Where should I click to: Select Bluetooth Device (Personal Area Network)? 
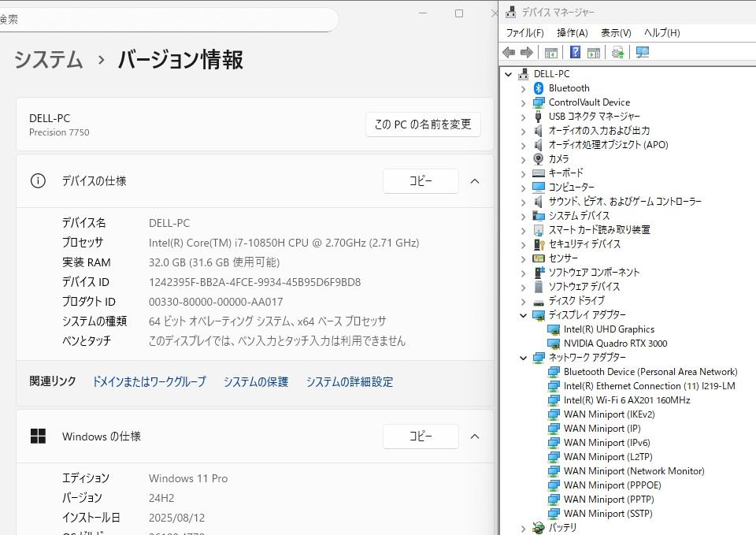[x=650, y=372]
